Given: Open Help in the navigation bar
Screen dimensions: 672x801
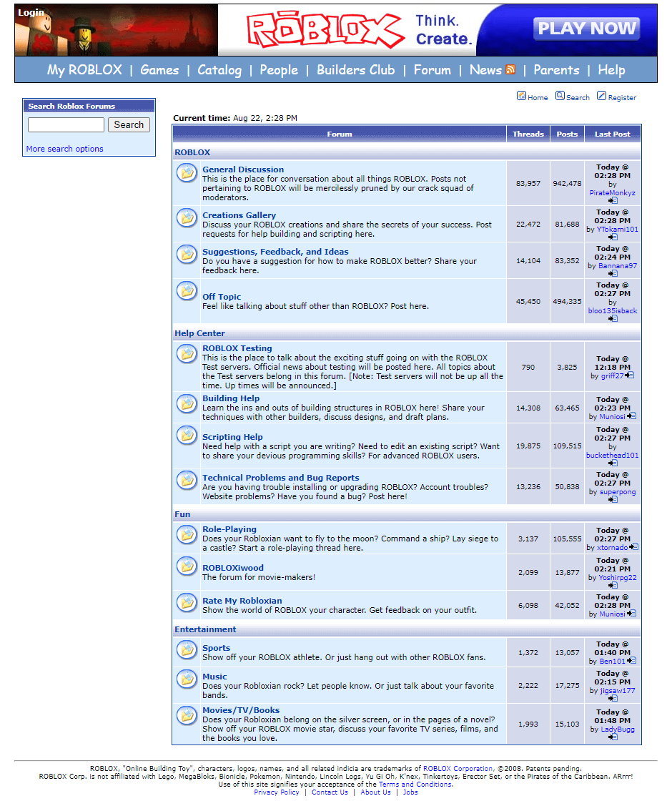Looking at the screenshot, I should coord(611,70).
